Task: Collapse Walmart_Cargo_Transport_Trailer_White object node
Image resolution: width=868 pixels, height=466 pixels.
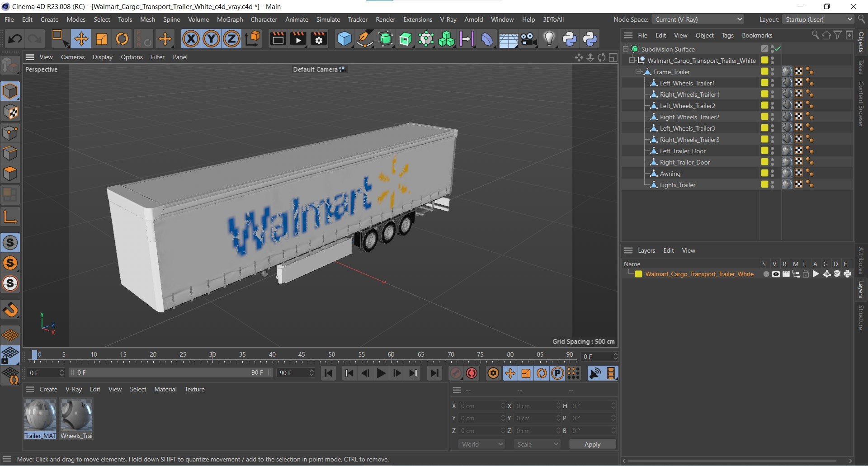Action: pos(632,60)
